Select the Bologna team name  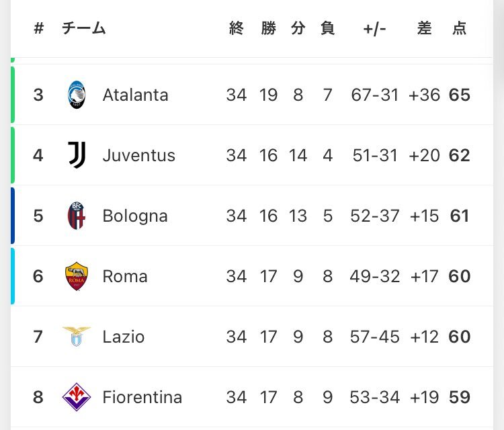[x=135, y=216]
